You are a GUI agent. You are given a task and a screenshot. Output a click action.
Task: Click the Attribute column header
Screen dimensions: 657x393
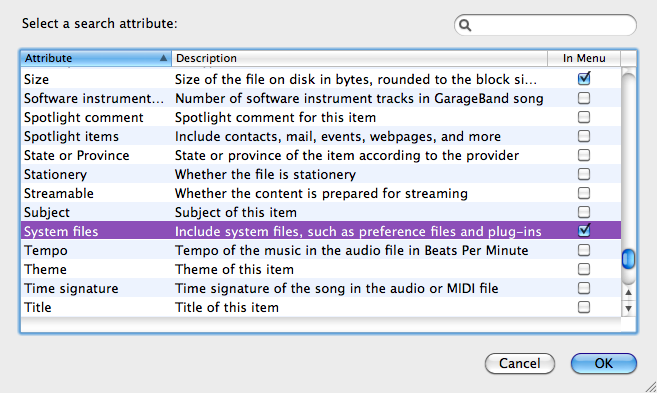pos(96,58)
